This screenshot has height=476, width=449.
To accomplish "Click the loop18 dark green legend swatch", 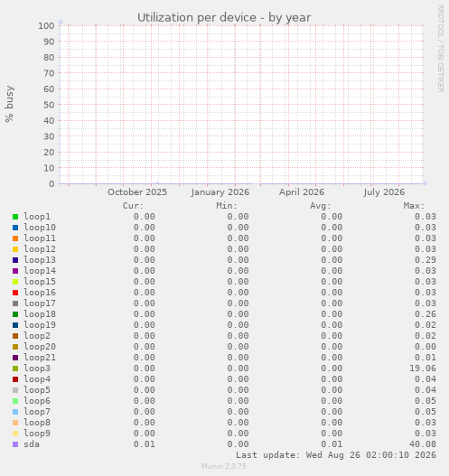I will (15, 314).
